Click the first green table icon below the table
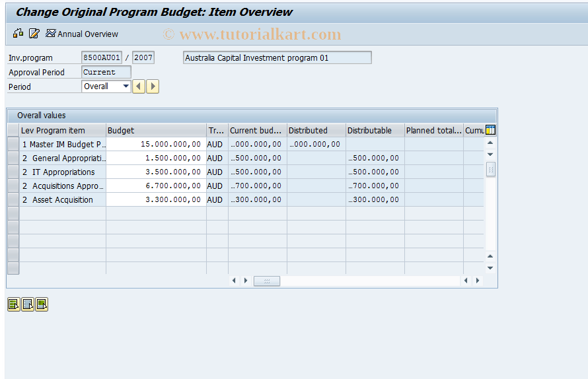 [14, 304]
